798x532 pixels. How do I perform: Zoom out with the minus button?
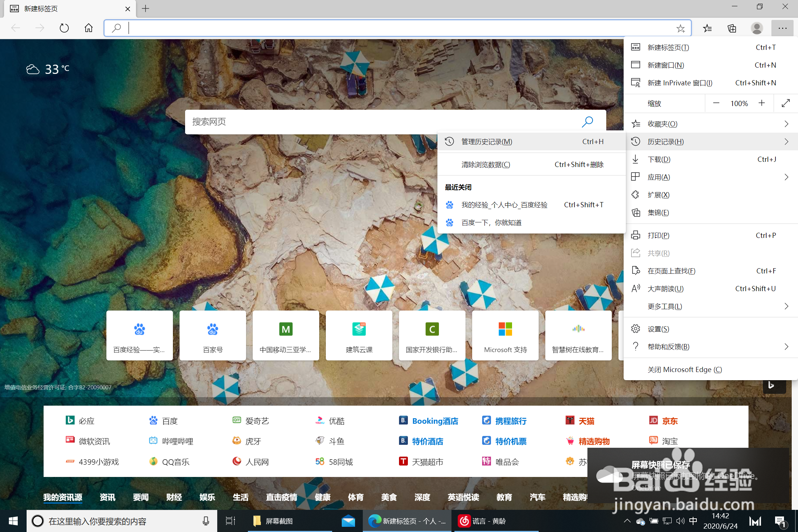pos(716,103)
